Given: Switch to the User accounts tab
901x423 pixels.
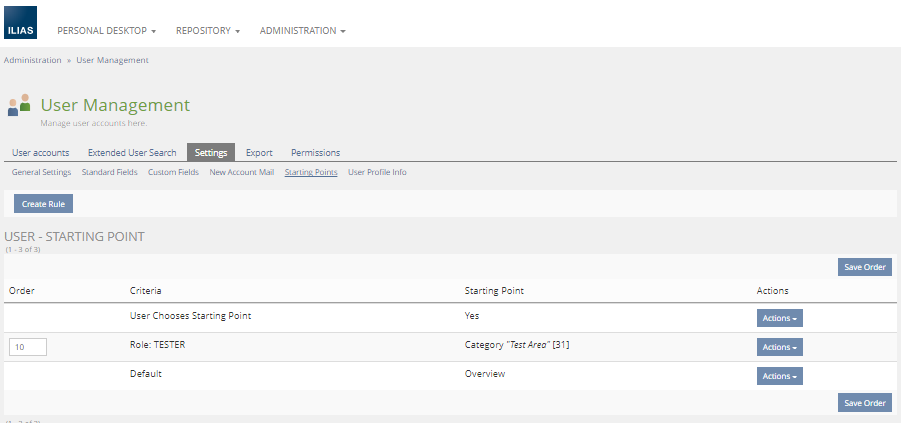Looking at the screenshot, I should pyautogui.click(x=41, y=153).
